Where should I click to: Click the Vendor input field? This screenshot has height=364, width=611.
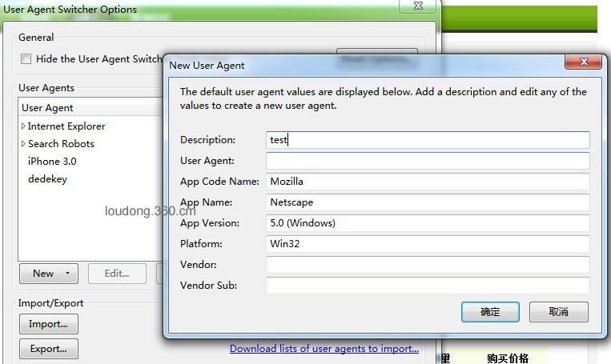click(x=428, y=265)
